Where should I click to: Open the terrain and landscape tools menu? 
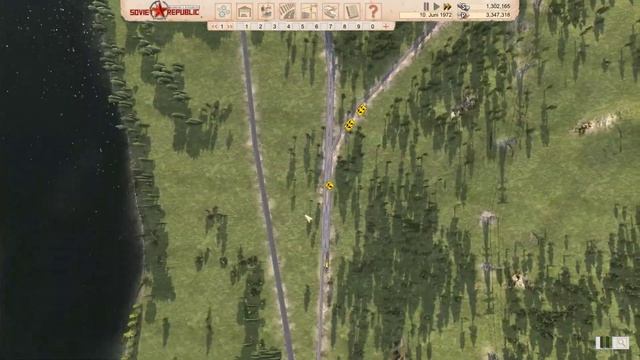pos(330,11)
